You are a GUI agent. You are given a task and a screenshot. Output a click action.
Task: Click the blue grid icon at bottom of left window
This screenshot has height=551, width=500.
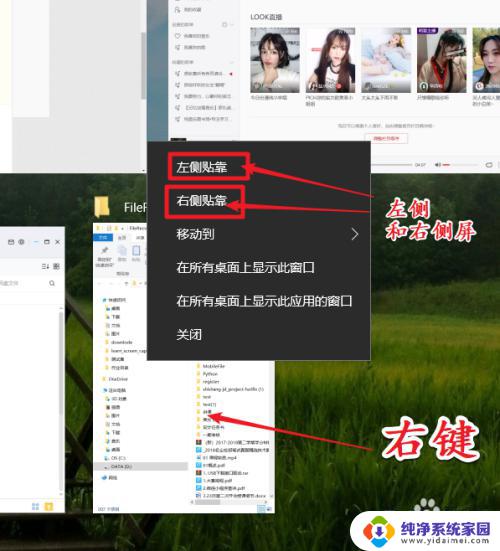pyautogui.click(x=35, y=506)
